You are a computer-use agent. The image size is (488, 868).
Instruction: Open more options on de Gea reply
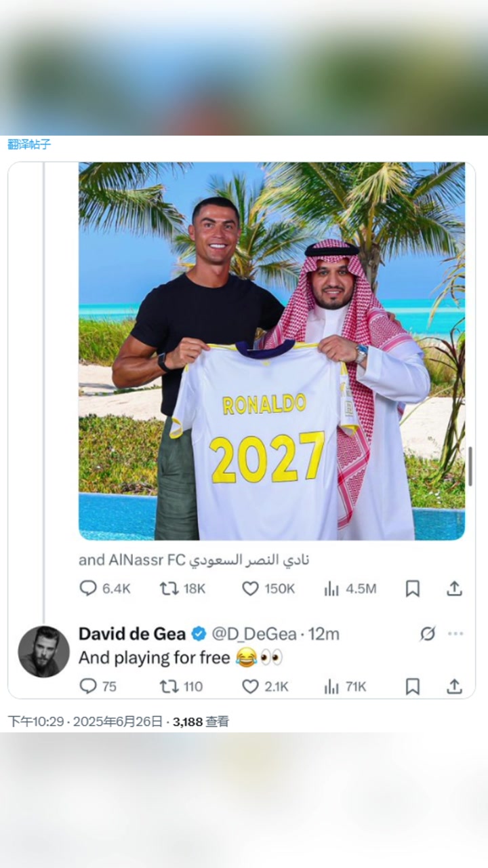point(455,634)
